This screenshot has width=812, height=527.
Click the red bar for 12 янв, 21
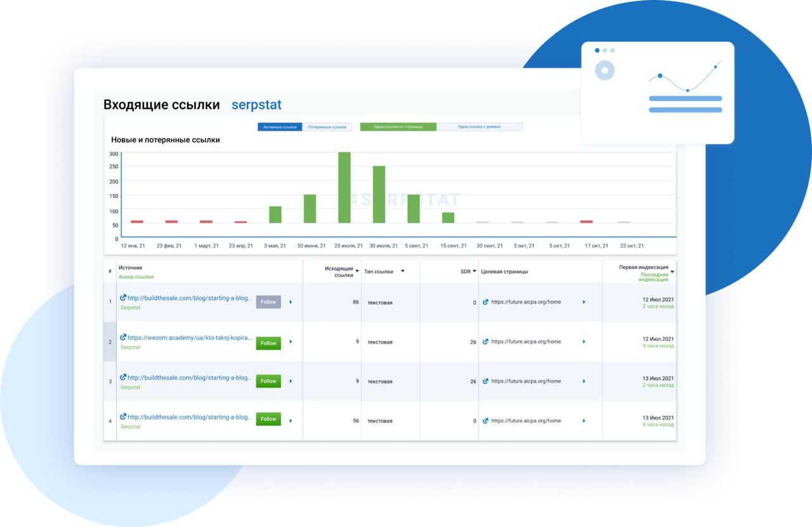pos(137,222)
